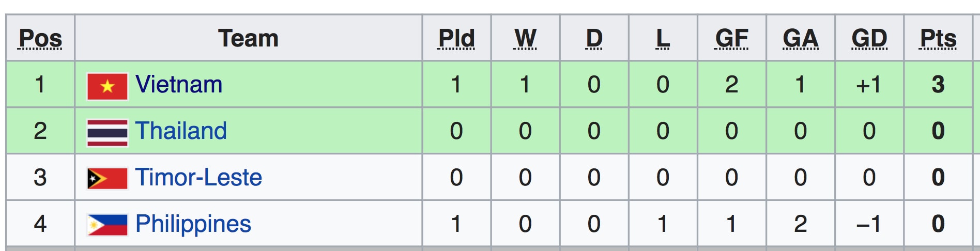Click the Thailand flag icon
Screen dimensions: 980x251
(x=107, y=133)
